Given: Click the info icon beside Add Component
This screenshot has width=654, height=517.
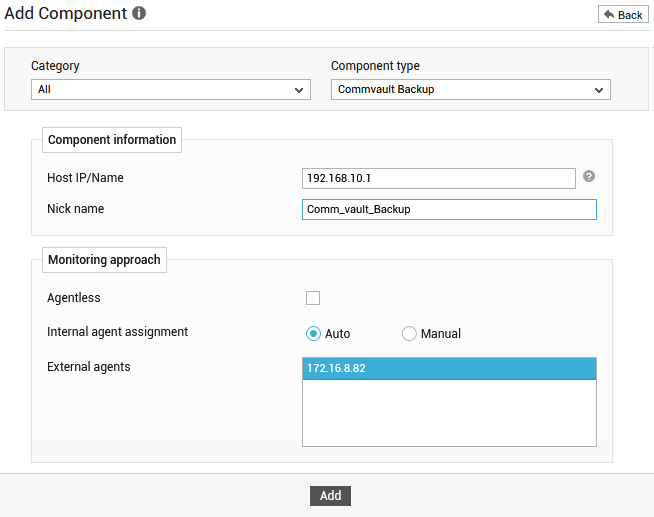Looking at the screenshot, I should coord(139,13).
